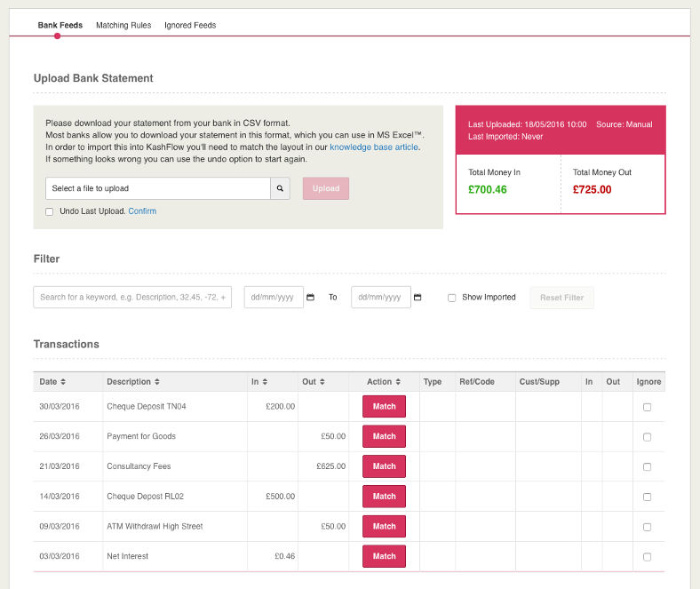Check Ignore for the Net Interest row

coord(647,557)
